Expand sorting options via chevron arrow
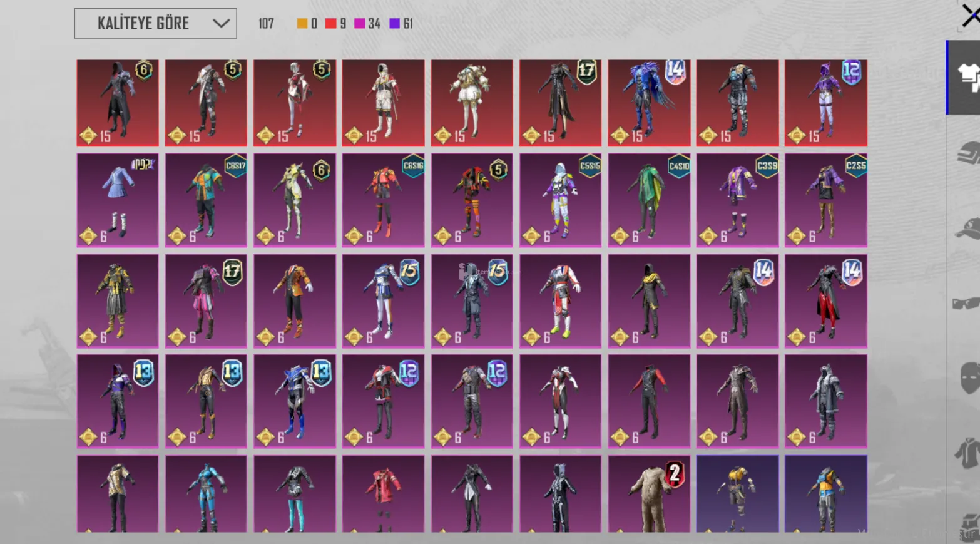The width and height of the screenshot is (980, 544). point(221,24)
